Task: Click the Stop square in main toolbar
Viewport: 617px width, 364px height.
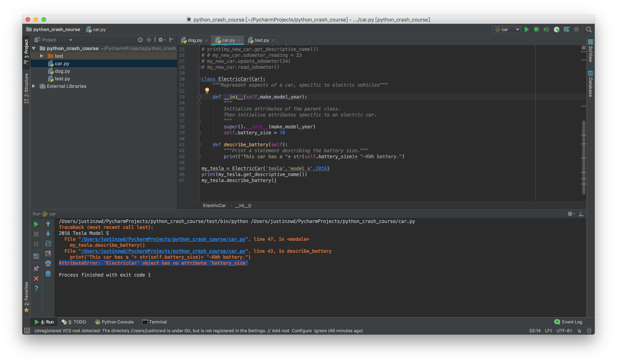Action: (576, 30)
